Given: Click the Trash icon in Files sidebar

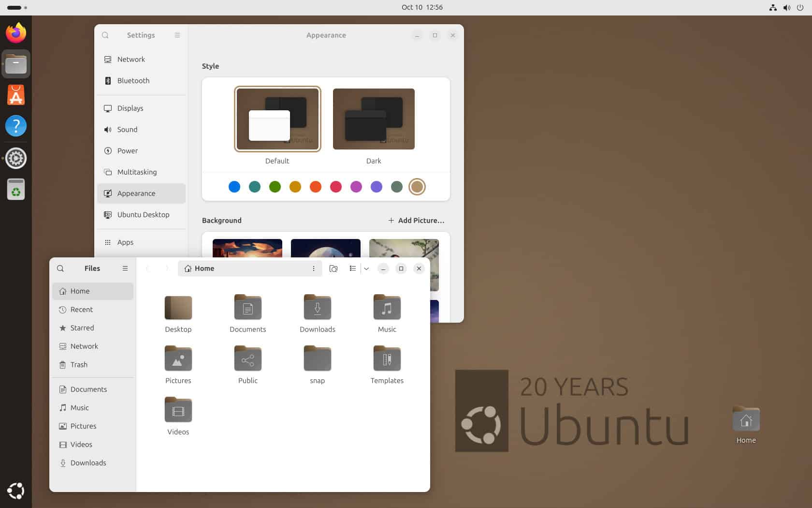Looking at the screenshot, I should [63, 365].
